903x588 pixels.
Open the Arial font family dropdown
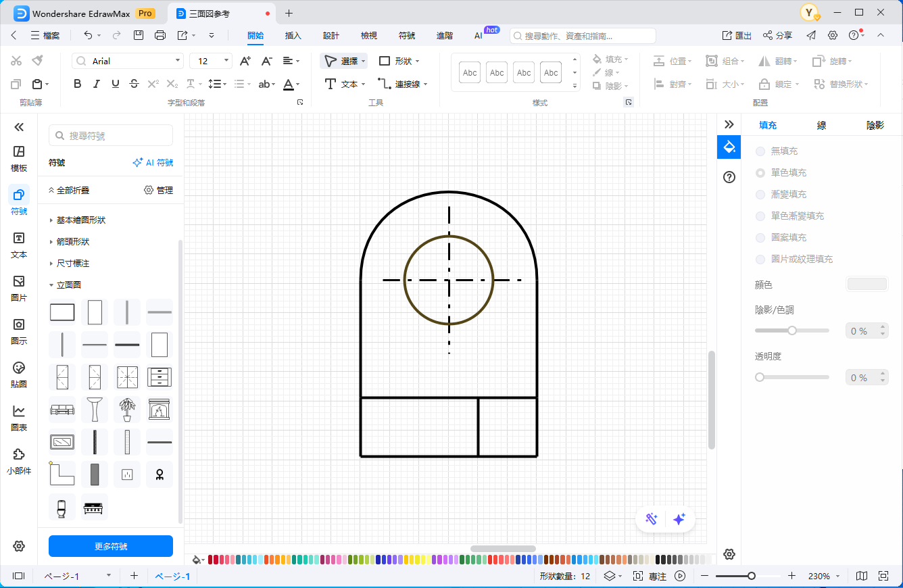coord(178,61)
